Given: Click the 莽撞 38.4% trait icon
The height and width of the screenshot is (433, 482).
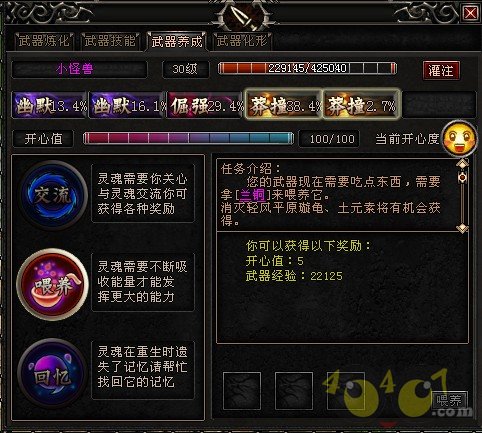Looking at the screenshot, I should click(284, 104).
